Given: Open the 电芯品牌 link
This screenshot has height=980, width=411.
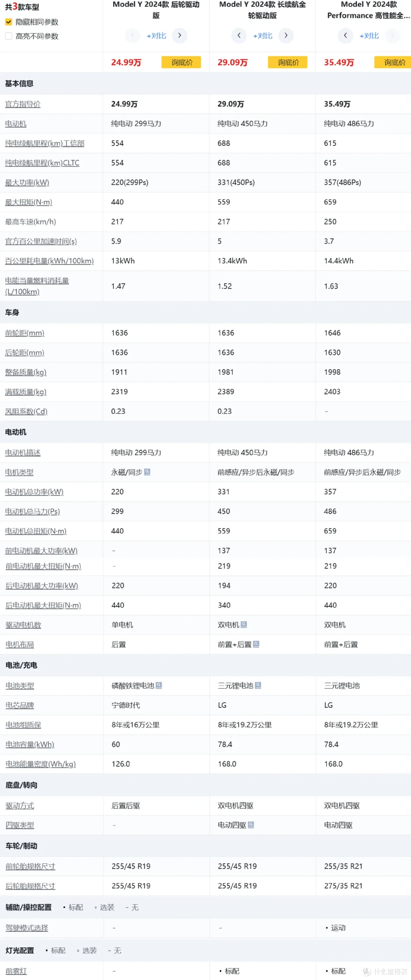Looking at the screenshot, I should [x=20, y=705].
